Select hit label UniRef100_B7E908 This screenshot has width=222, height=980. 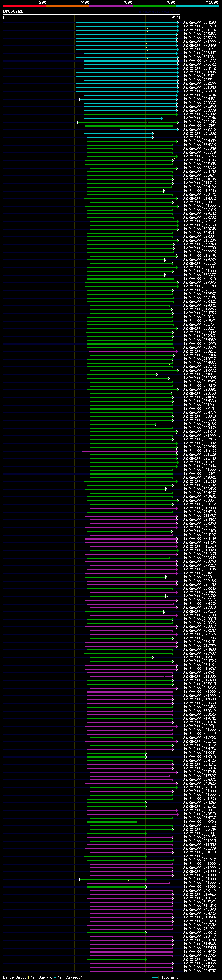click(x=199, y=106)
